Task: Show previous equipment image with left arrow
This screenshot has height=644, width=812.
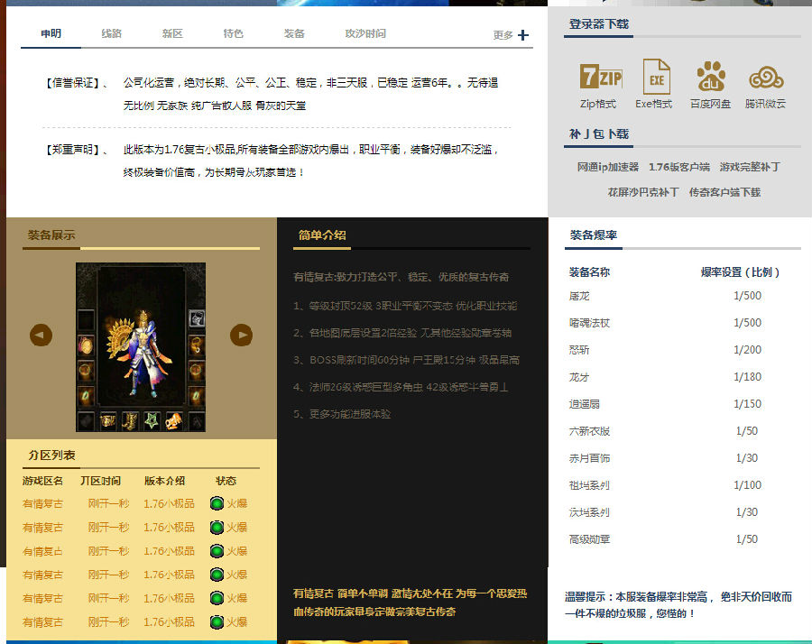Action: (41, 335)
